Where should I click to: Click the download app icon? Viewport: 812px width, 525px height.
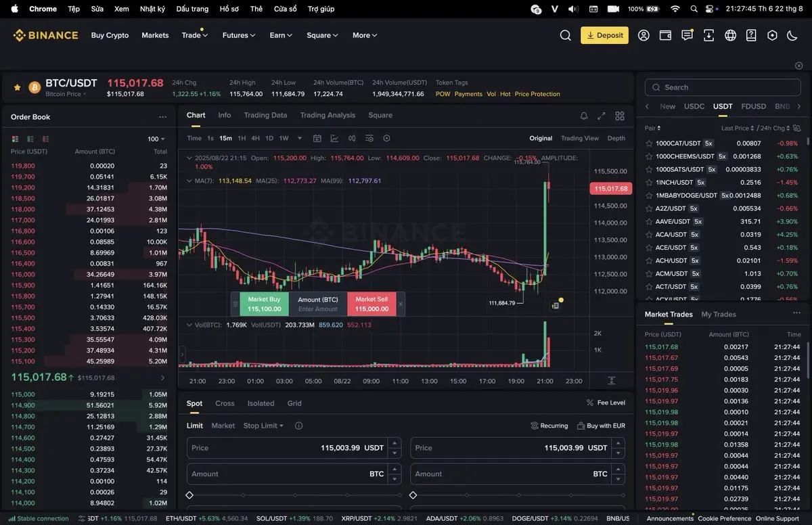(x=708, y=35)
